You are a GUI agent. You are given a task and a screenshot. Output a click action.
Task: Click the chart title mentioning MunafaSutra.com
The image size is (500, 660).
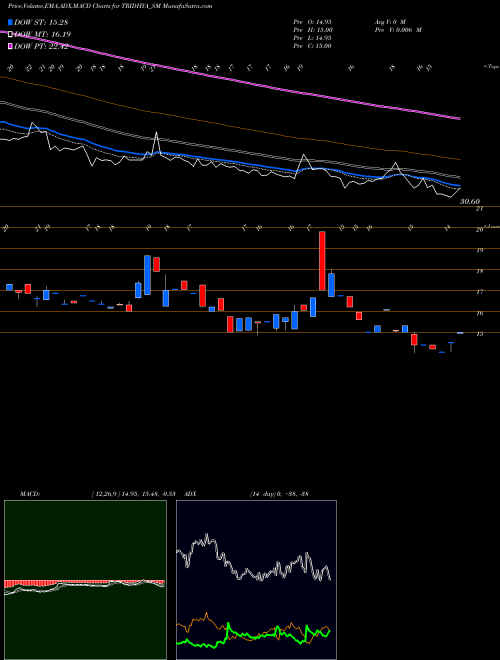point(110,6)
